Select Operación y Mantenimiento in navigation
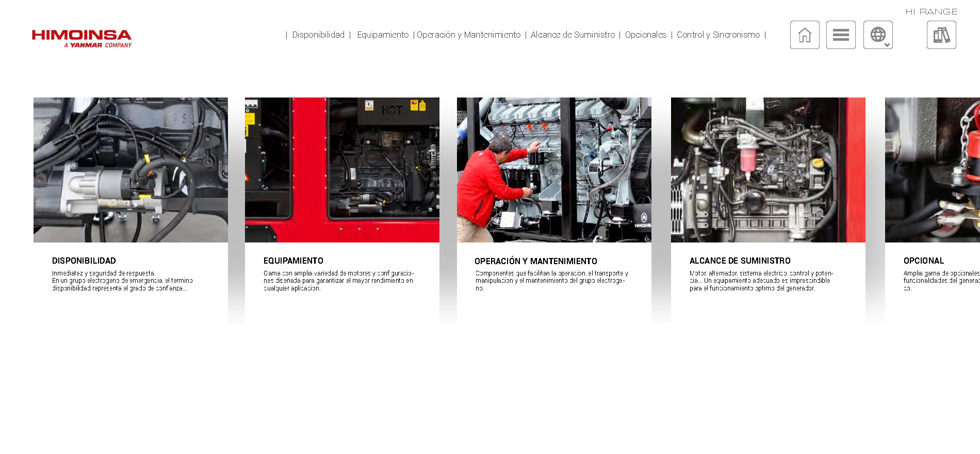 468,35
